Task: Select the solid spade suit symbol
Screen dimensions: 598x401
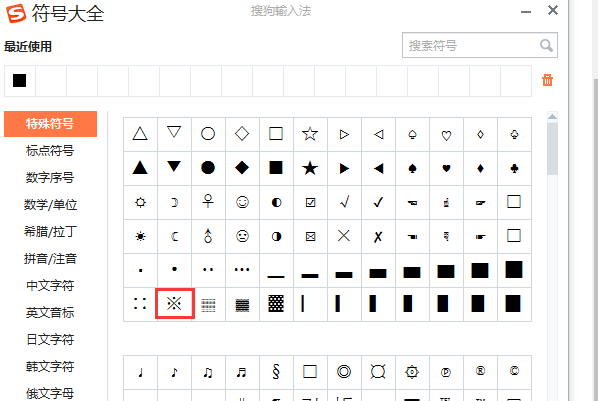Action: [412, 168]
